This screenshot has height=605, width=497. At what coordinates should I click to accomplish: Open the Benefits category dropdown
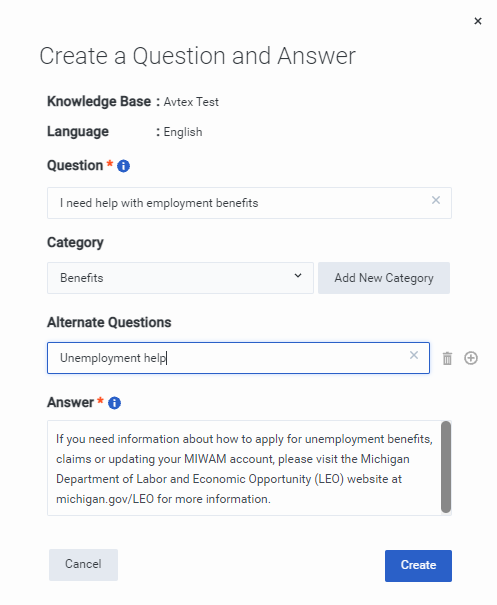pos(180,278)
